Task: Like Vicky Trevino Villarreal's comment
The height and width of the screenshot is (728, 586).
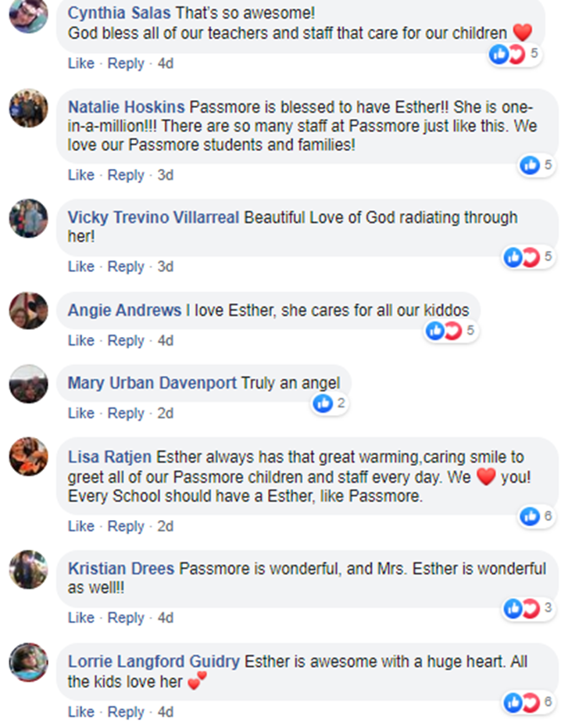Action: click(x=80, y=267)
